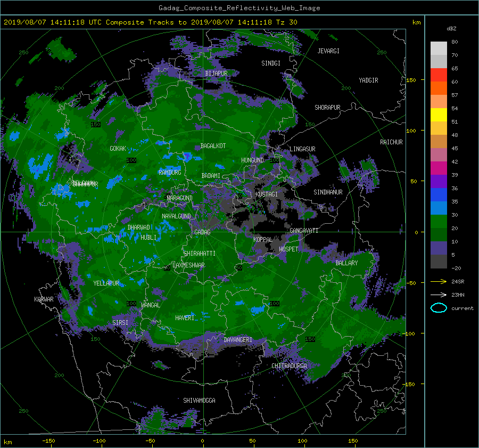
Task: Click the KOPPAL label
Action: pos(263,239)
